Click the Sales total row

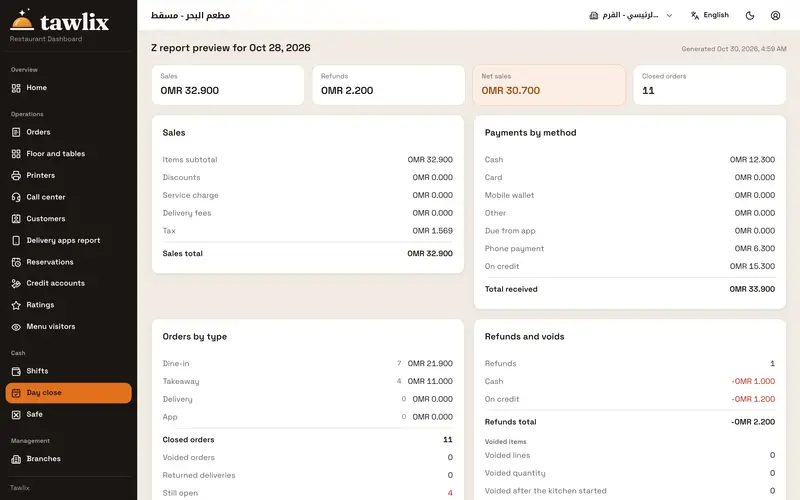pyautogui.click(x=308, y=254)
